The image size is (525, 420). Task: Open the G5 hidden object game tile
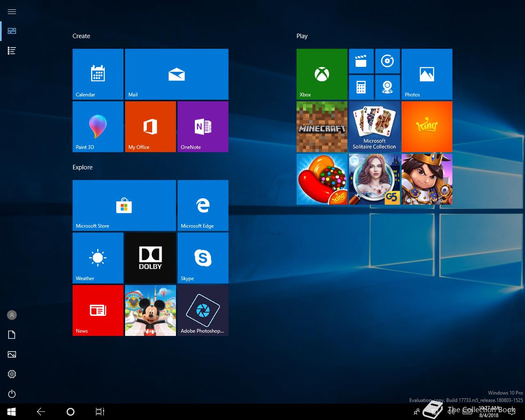374,179
